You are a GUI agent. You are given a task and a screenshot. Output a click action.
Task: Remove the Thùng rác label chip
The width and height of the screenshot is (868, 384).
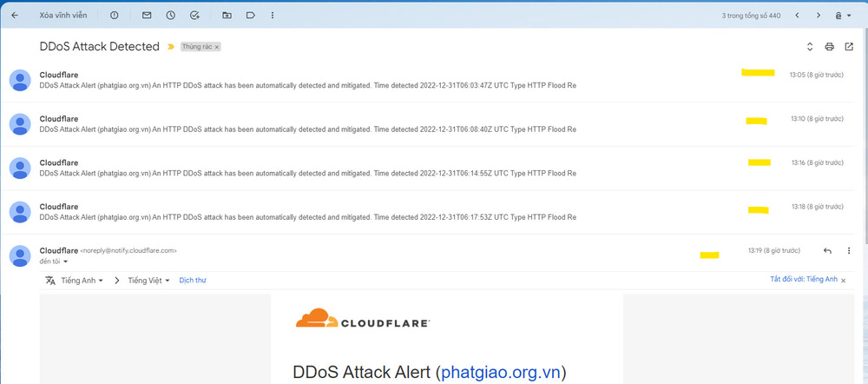[x=217, y=48]
